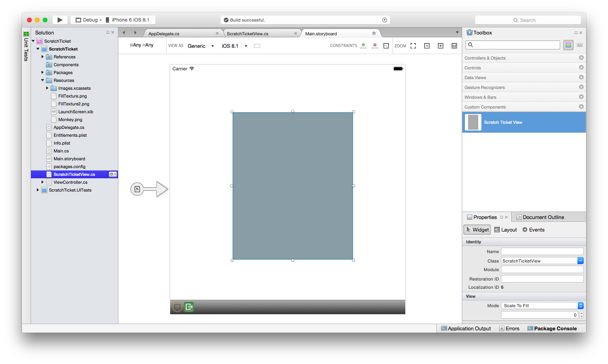Expand the Controllers & Objects category
The image size is (608, 364).
[x=524, y=58]
